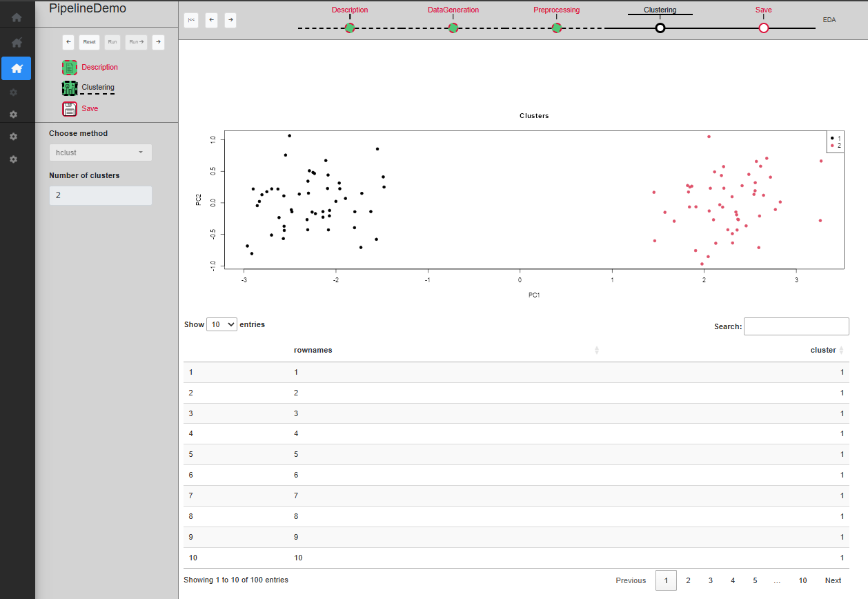The image size is (868, 599).
Task: Jump to first pipeline step with |<< button
Action: [x=191, y=21]
